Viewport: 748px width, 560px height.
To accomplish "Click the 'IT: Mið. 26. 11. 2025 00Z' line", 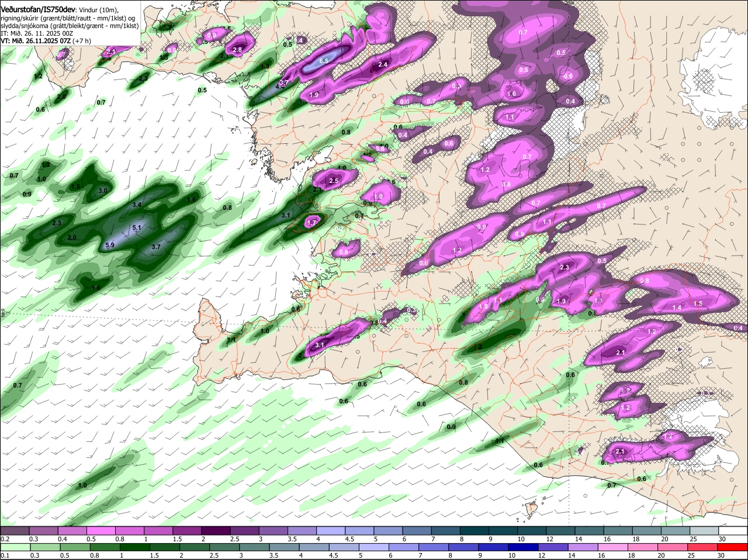I will click(37, 33).
